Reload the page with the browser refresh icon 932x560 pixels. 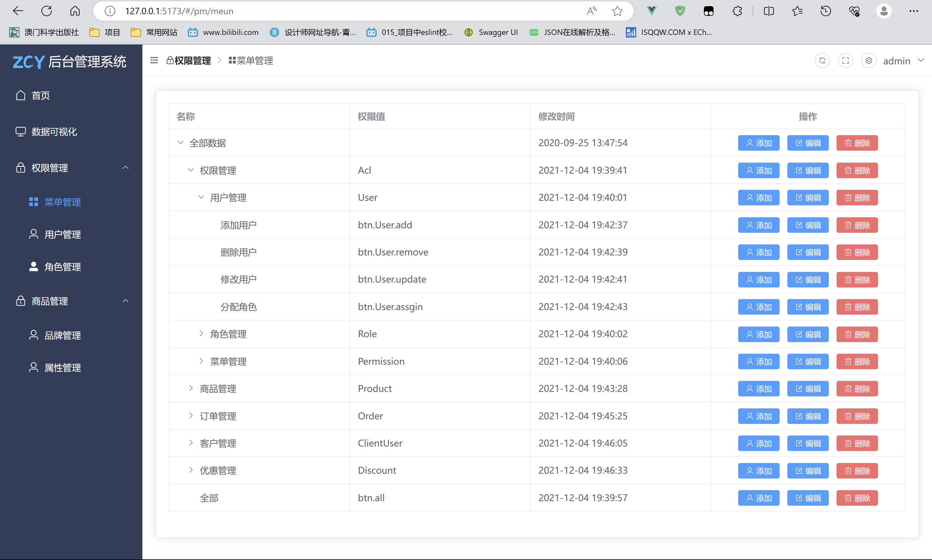click(x=47, y=11)
